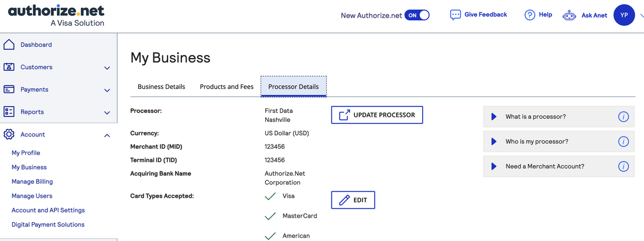Open Manage Users link
Viewport: 644px width, 241px height.
click(x=32, y=196)
